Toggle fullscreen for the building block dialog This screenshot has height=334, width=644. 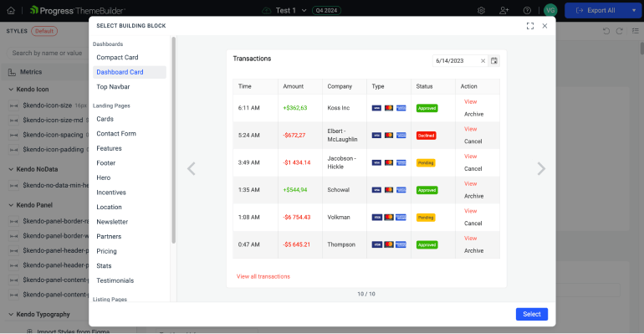tap(530, 26)
